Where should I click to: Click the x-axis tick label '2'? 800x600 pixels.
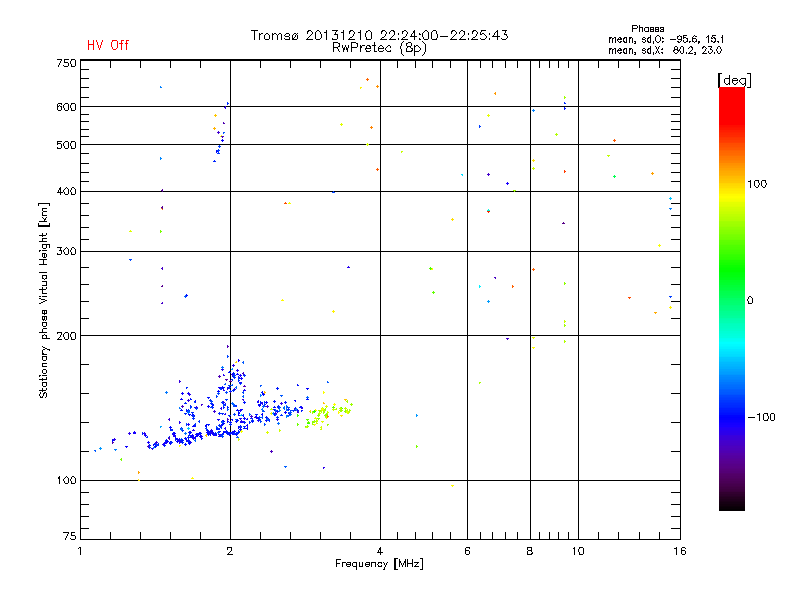pos(230,551)
